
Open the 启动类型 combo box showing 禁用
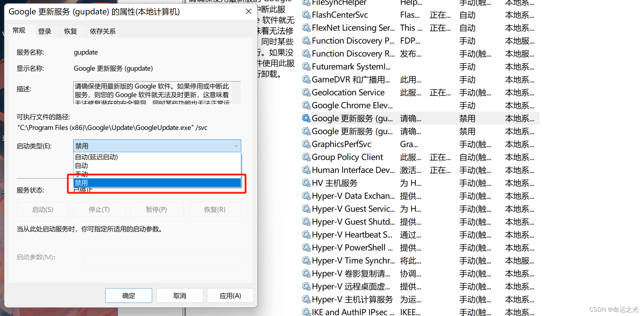point(157,146)
